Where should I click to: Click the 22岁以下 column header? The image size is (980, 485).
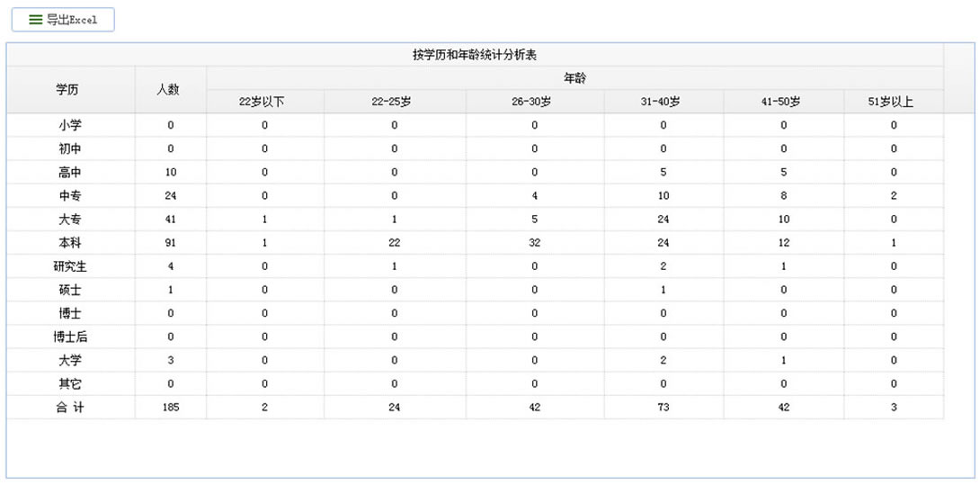coord(262,102)
